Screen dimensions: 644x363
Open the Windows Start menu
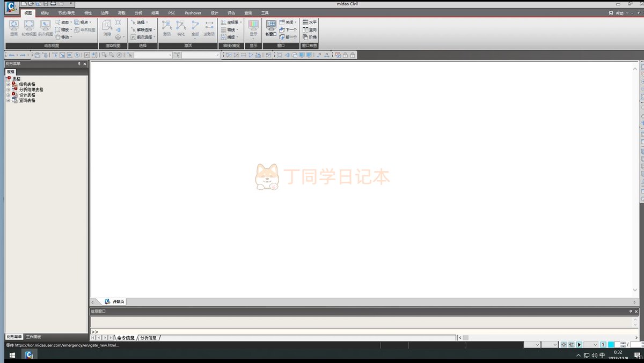11,355
